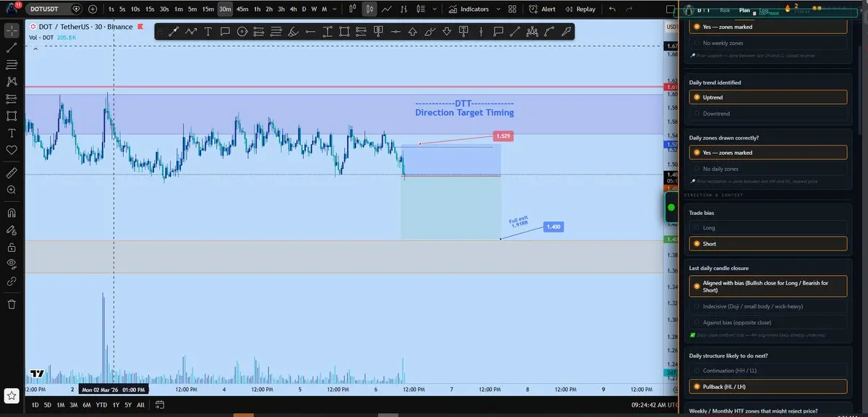Select 'No weekly zones' option

(767, 43)
